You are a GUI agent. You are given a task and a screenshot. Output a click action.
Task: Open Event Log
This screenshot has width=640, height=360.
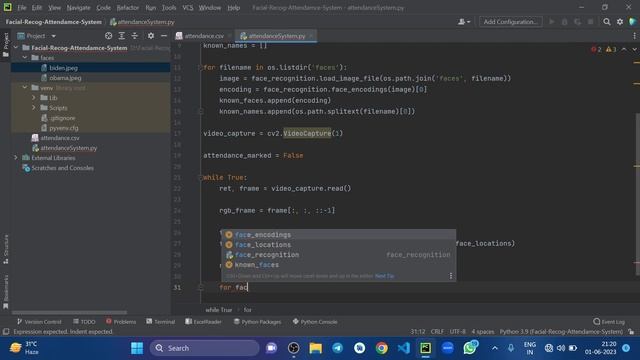(x=609, y=322)
